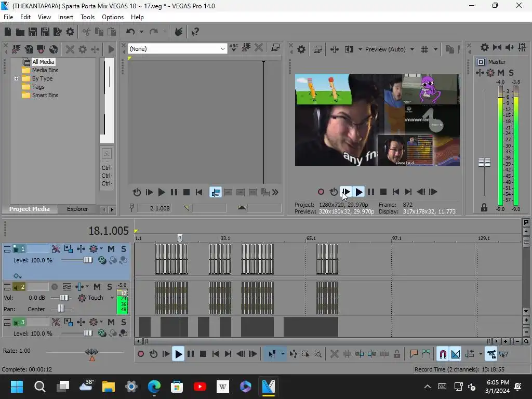Select the Zoom Edit tool magnifier
The height and width of the screenshot is (399, 532).
point(318,354)
